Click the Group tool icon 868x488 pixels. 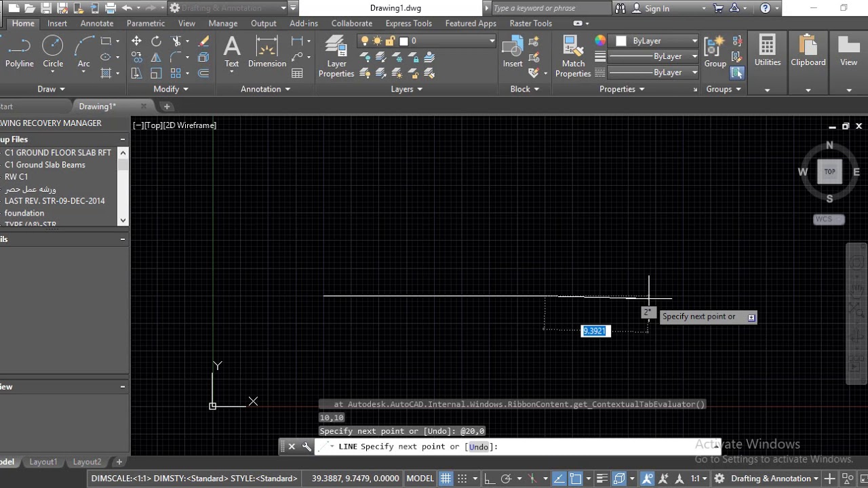point(715,52)
